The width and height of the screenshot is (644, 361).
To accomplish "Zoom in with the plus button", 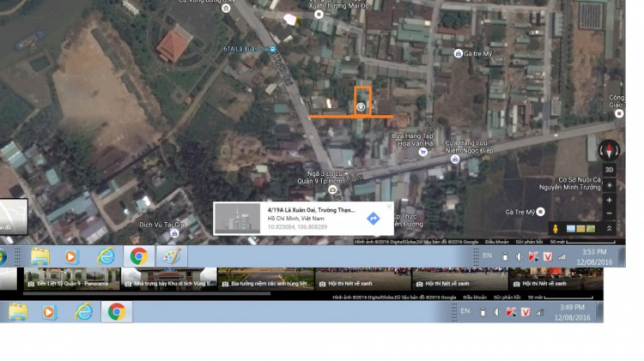I will pyautogui.click(x=609, y=200).
